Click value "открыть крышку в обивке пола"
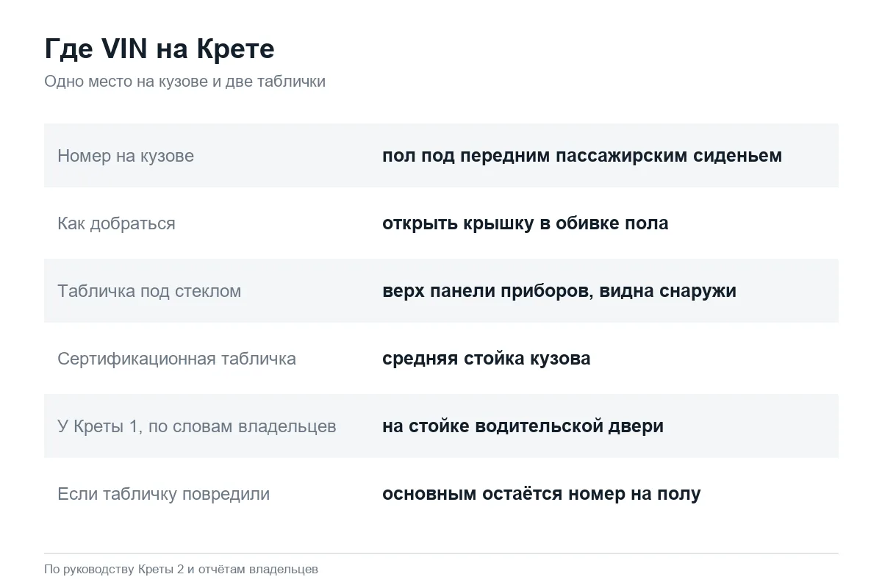Image resolution: width=882 pixels, height=588 pixels. point(526,223)
